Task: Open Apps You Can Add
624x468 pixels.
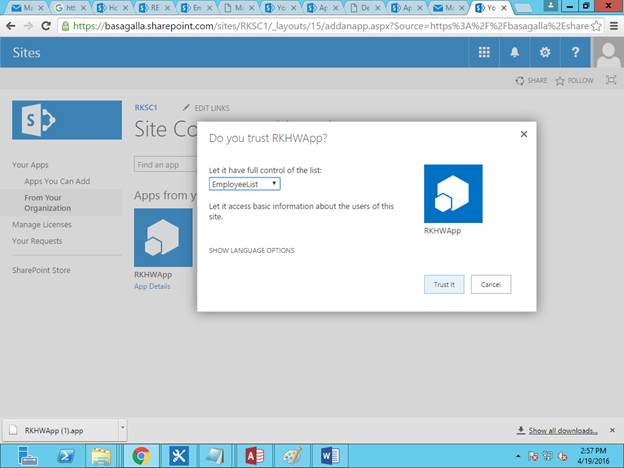Action: click(57, 181)
